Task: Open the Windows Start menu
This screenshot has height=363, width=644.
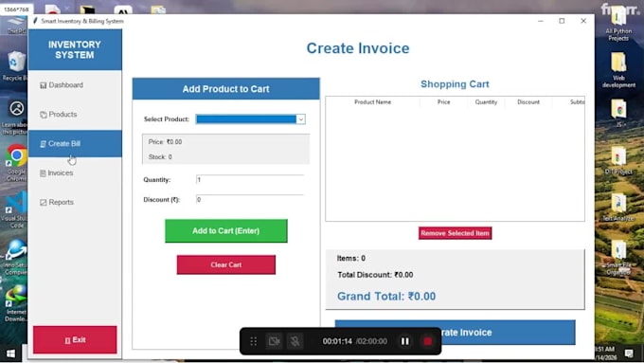Action: pos(11,354)
